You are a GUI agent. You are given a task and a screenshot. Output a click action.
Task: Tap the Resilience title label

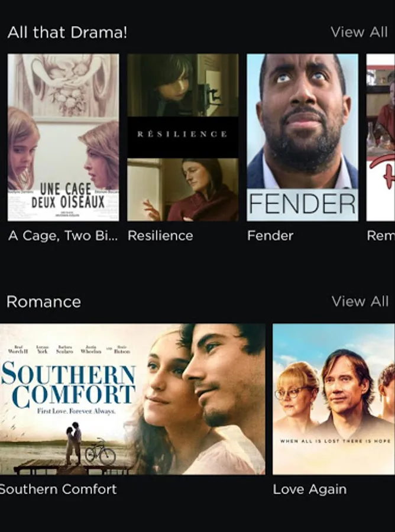[160, 235]
